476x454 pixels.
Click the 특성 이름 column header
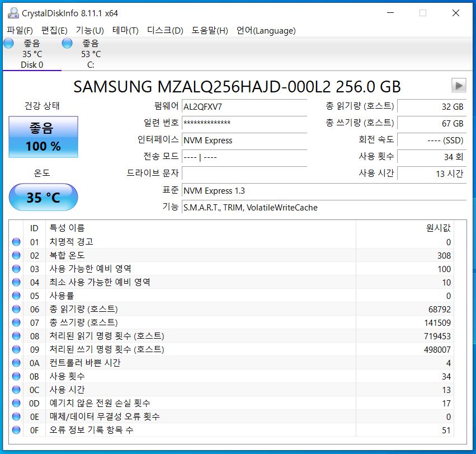[x=201, y=228]
